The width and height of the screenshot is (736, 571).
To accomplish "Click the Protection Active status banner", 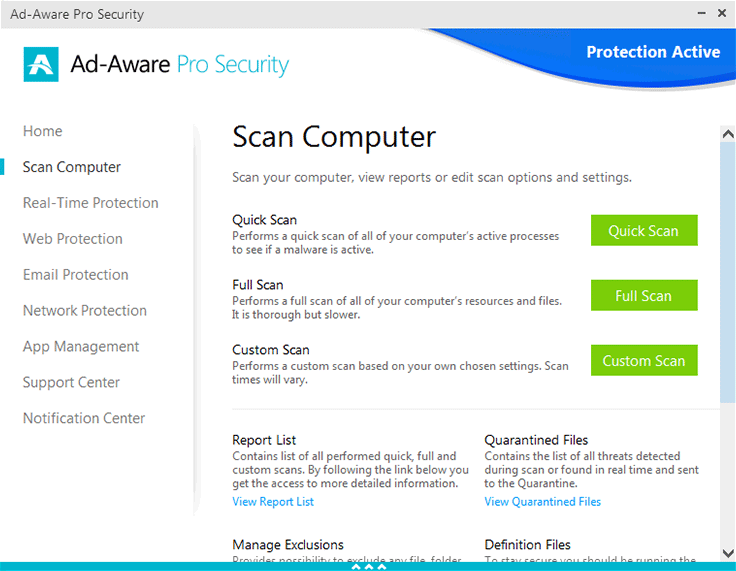I will point(653,53).
